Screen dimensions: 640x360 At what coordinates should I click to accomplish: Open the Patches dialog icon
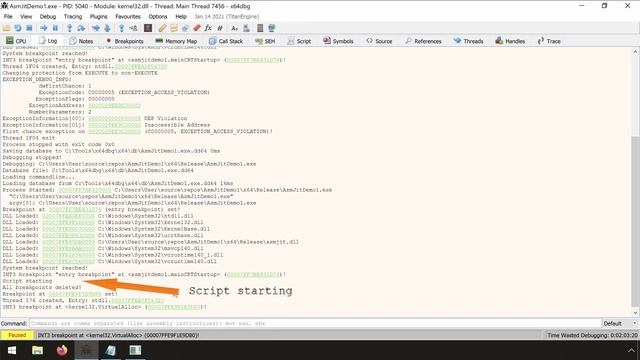pos(162,28)
